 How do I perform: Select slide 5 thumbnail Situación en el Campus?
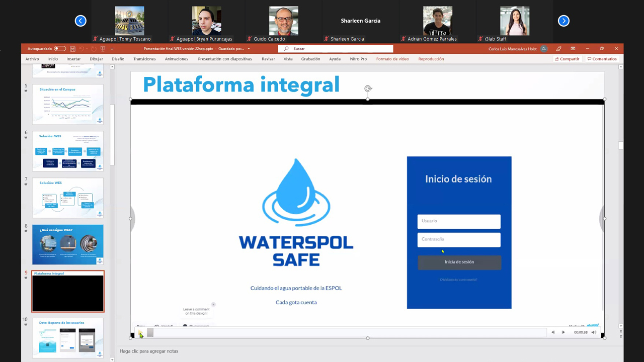click(x=68, y=104)
